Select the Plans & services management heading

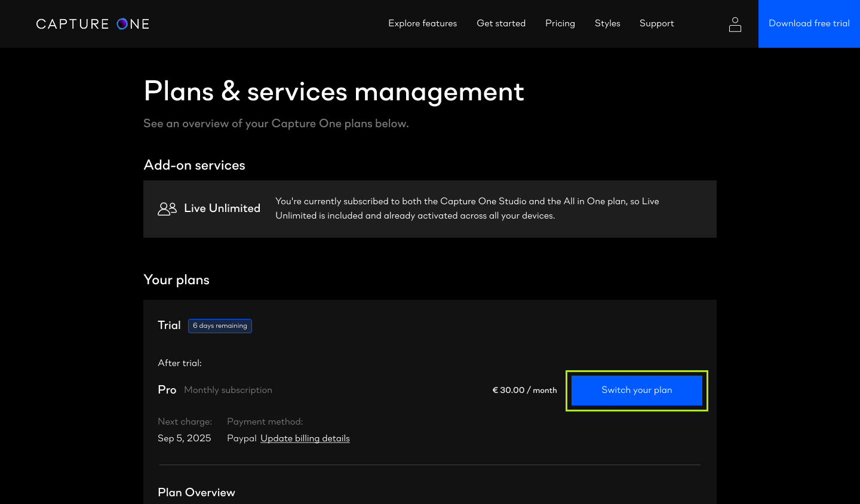[334, 91]
